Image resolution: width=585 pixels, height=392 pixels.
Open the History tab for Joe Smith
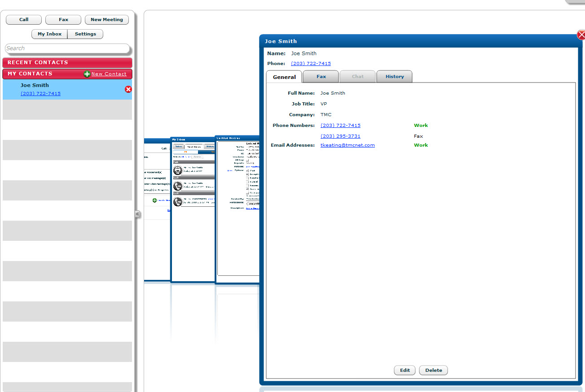[x=394, y=77]
